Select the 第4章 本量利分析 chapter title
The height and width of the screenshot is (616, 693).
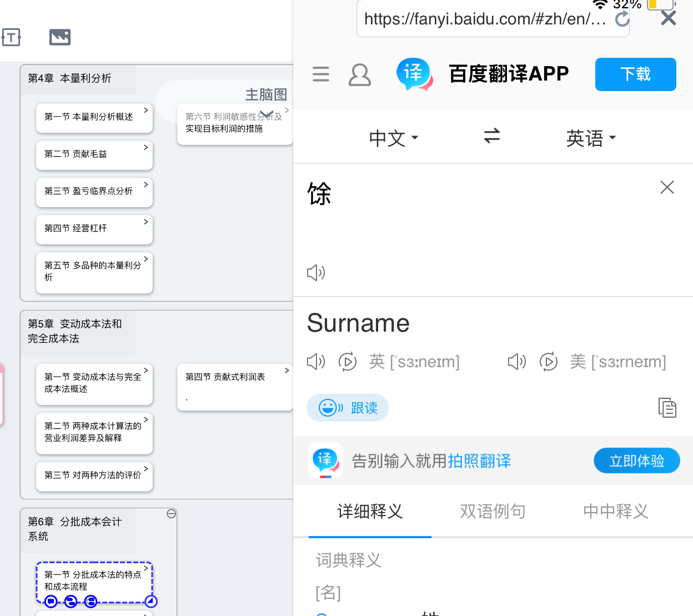(x=69, y=78)
